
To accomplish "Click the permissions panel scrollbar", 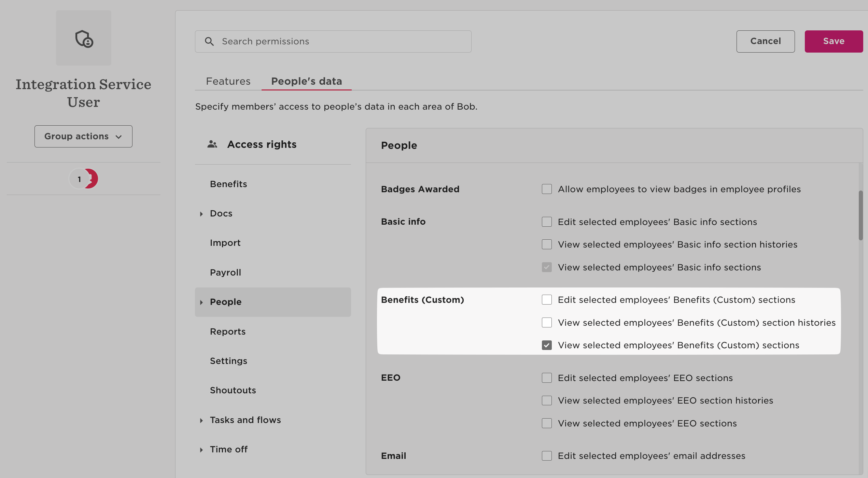I will point(860,215).
